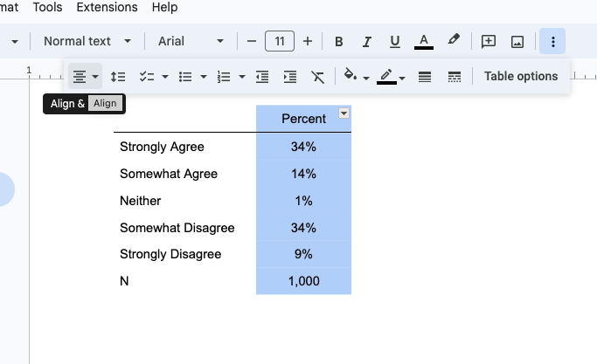This screenshot has width=597, height=364.
Task: Click the clear formatting icon
Action: (x=318, y=77)
